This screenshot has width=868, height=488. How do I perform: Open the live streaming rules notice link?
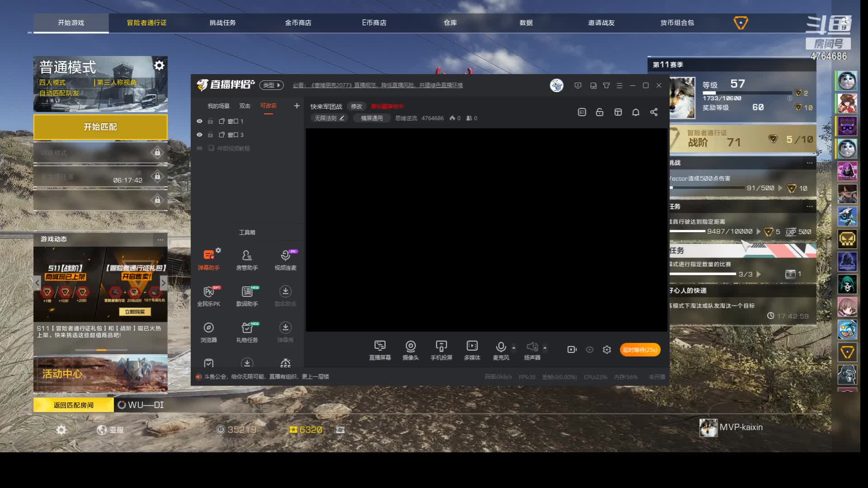pyautogui.click(x=377, y=85)
